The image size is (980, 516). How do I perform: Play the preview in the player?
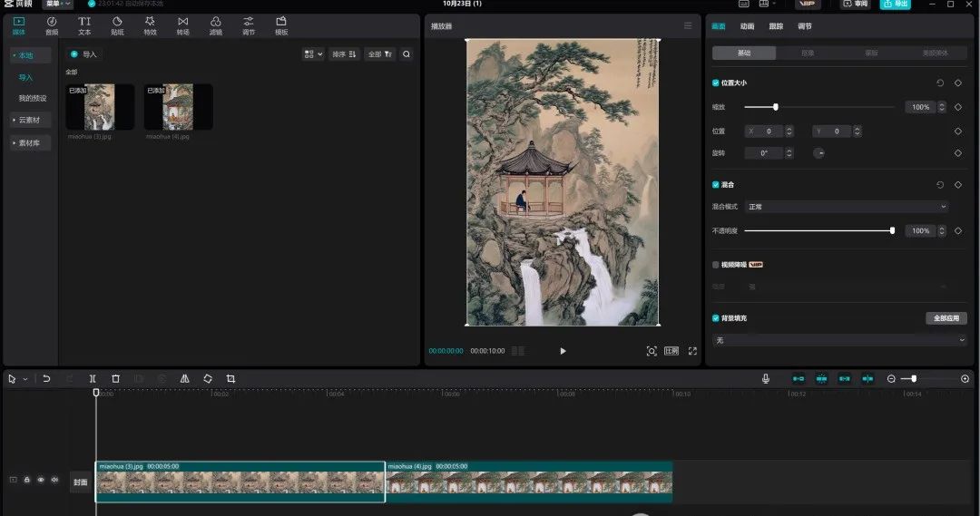(563, 351)
